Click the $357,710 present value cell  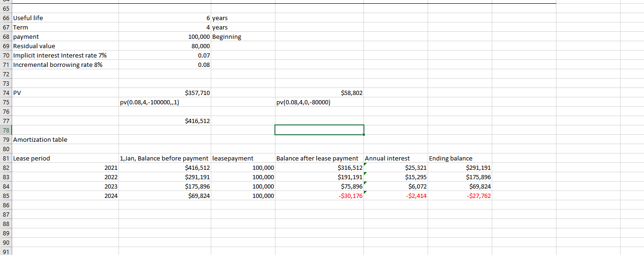pyautogui.click(x=165, y=93)
